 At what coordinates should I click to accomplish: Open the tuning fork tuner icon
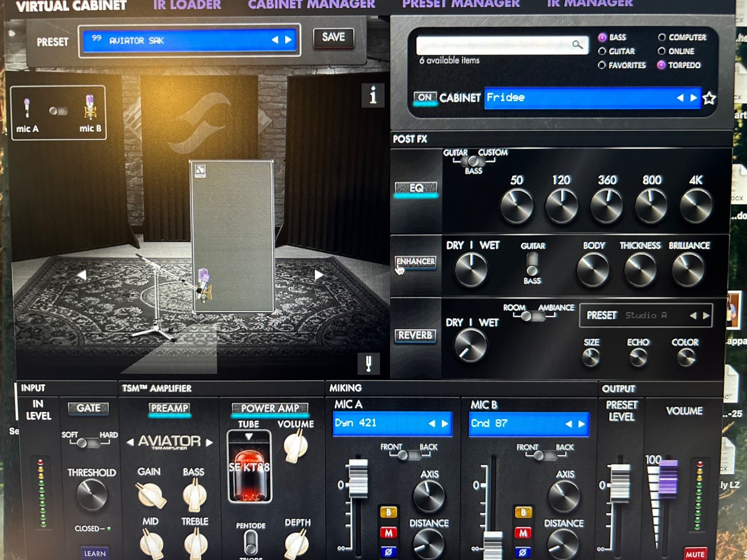[369, 363]
